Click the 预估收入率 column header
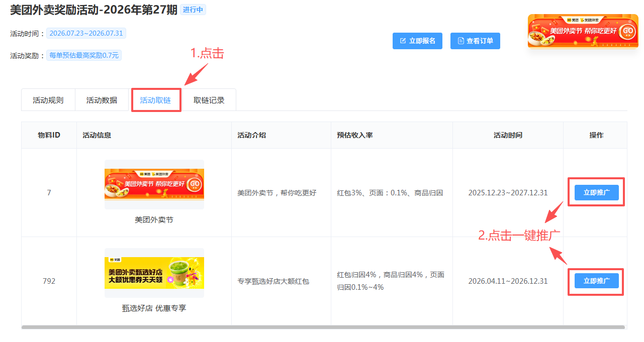Screen dimensions: 644x342 (x=354, y=135)
